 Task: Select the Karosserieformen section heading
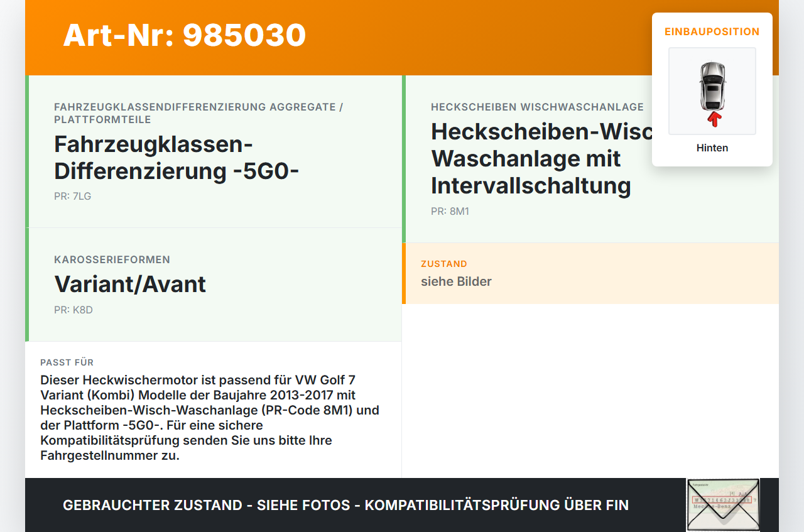pos(112,259)
